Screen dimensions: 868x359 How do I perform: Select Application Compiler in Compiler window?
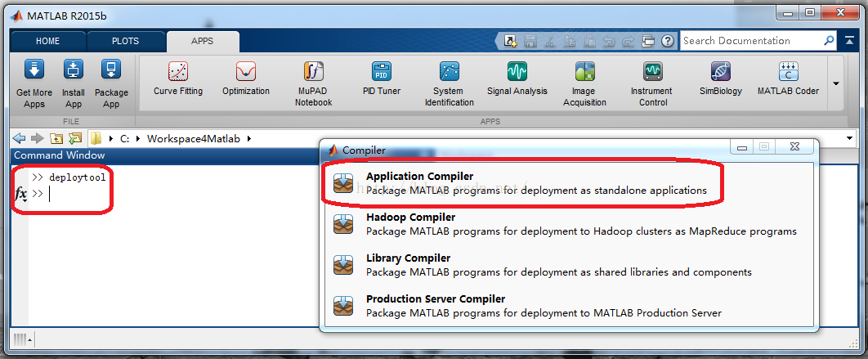tap(569, 183)
